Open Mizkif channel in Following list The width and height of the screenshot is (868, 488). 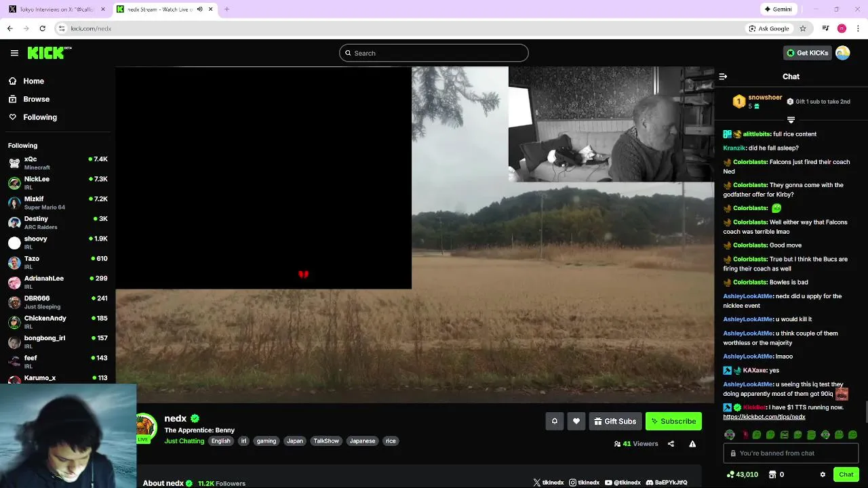coord(58,203)
